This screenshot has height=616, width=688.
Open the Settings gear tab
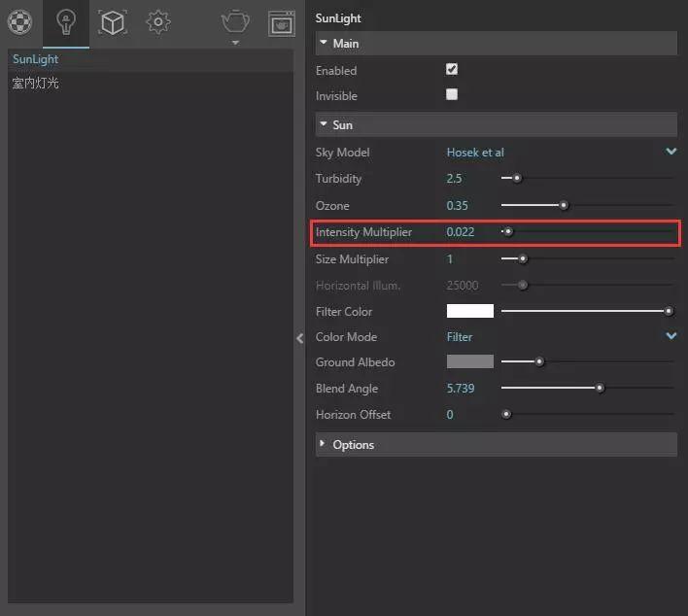(x=158, y=22)
